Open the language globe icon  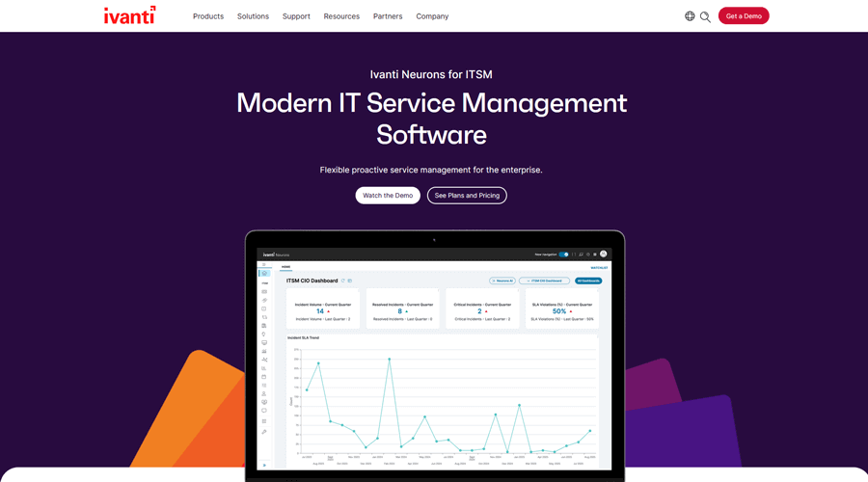690,16
